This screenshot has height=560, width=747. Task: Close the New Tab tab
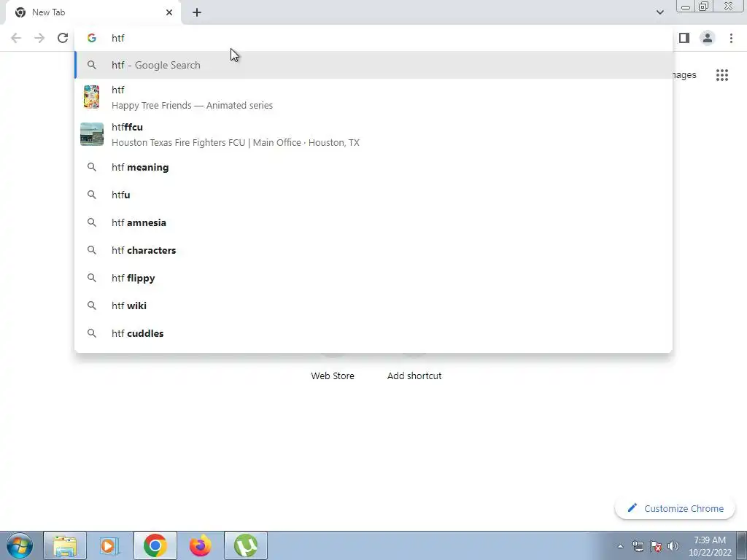tap(169, 12)
